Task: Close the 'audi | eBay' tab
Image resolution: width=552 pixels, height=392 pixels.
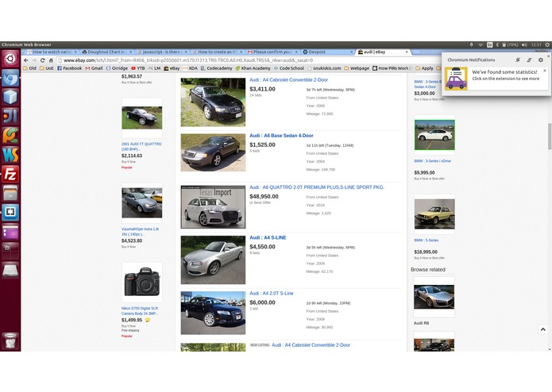Action: 407,52
